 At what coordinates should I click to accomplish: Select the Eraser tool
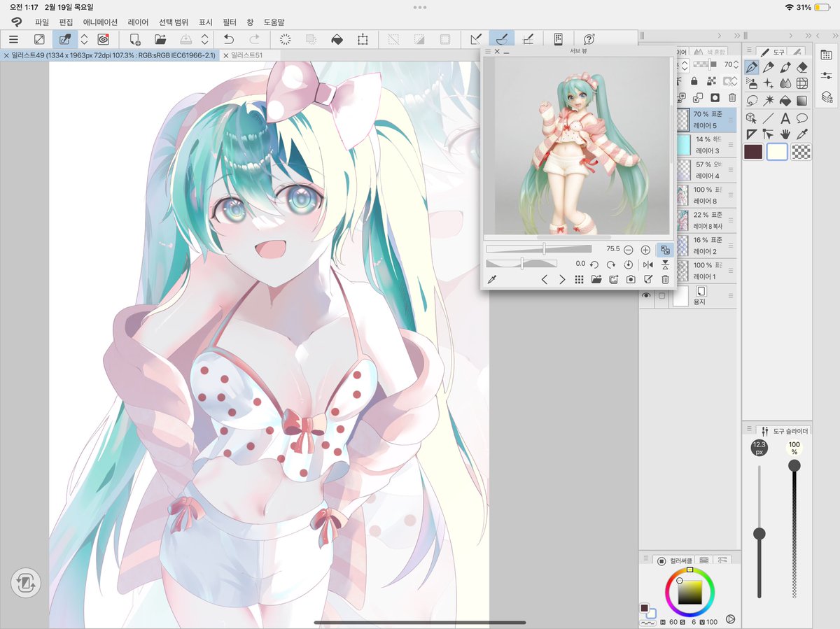802,68
